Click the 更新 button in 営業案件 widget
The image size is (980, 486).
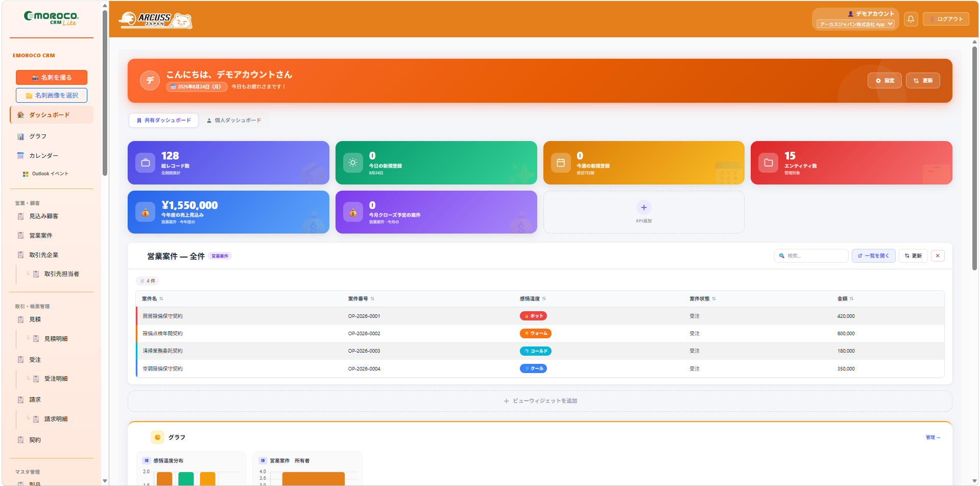pyautogui.click(x=913, y=256)
